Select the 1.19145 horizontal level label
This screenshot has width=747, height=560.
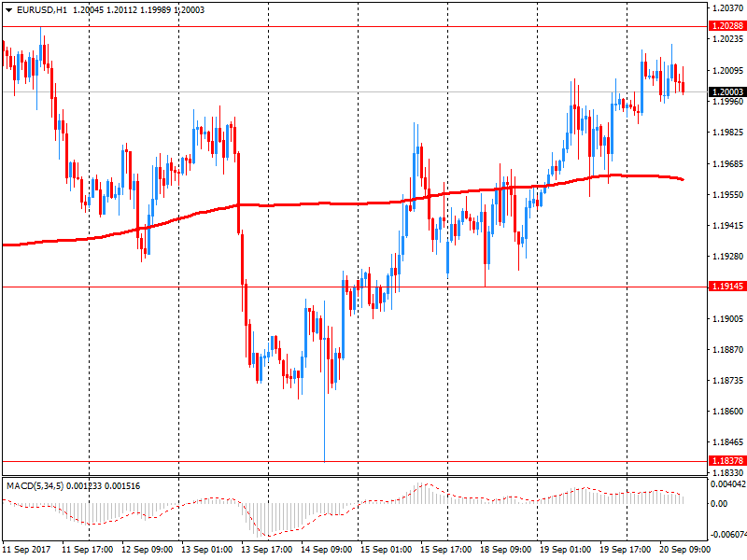727,287
